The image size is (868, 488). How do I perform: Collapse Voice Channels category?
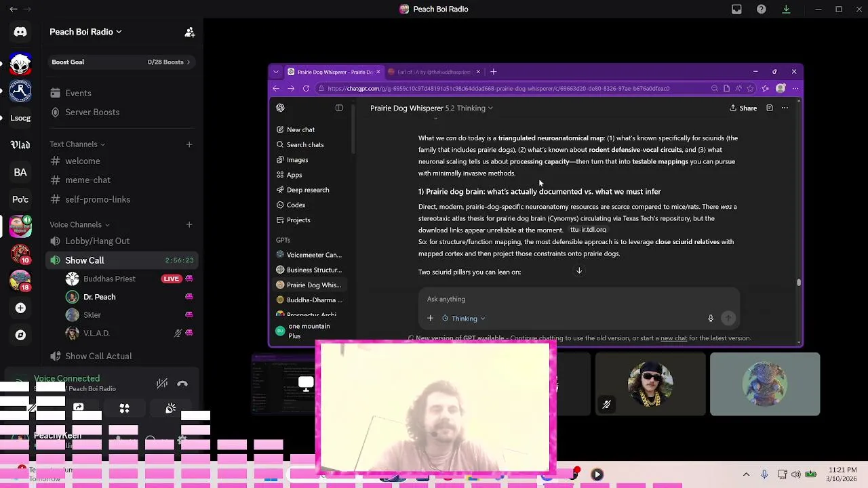tap(79, 224)
